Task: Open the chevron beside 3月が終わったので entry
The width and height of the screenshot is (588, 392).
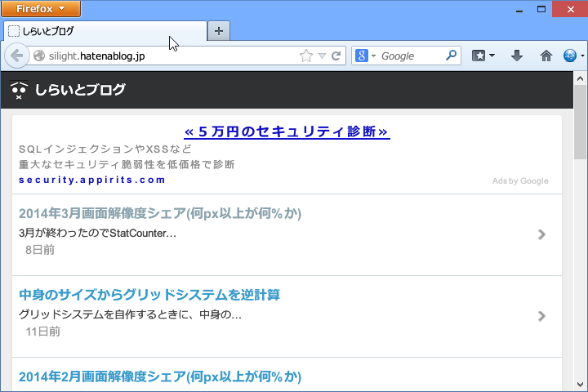Action: 541,234
